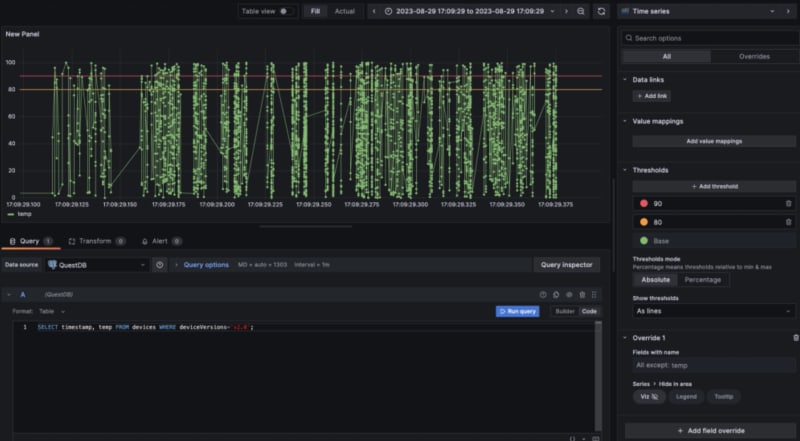Click the clock icon in time picker
800x441 pixels.
coord(388,11)
